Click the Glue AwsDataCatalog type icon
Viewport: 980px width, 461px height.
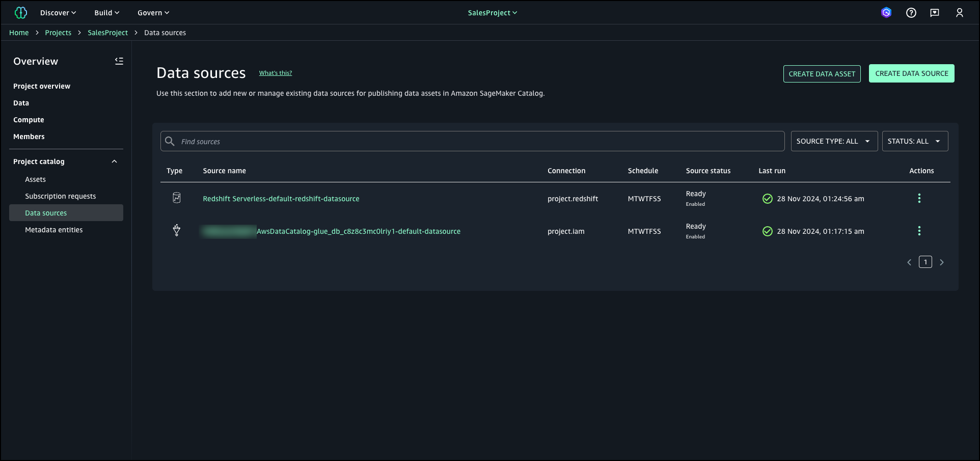[177, 231]
